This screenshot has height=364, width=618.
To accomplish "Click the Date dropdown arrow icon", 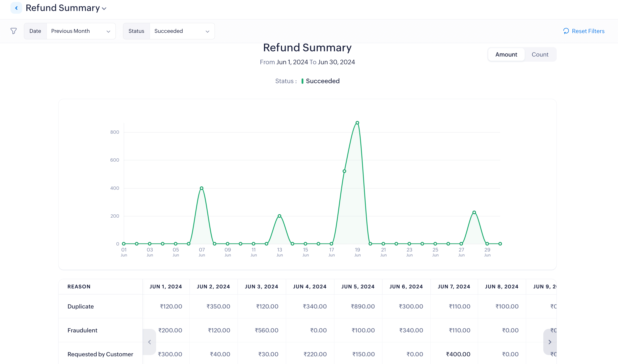I will tap(108, 32).
